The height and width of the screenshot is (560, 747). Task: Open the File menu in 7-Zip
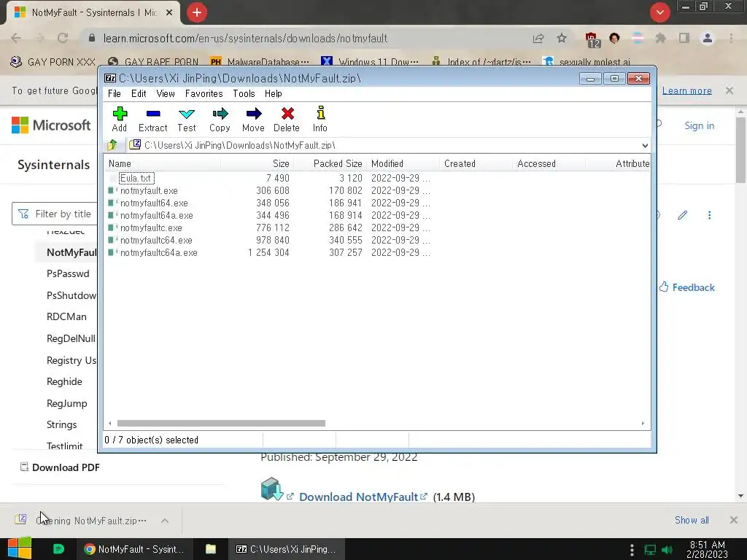click(x=115, y=94)
